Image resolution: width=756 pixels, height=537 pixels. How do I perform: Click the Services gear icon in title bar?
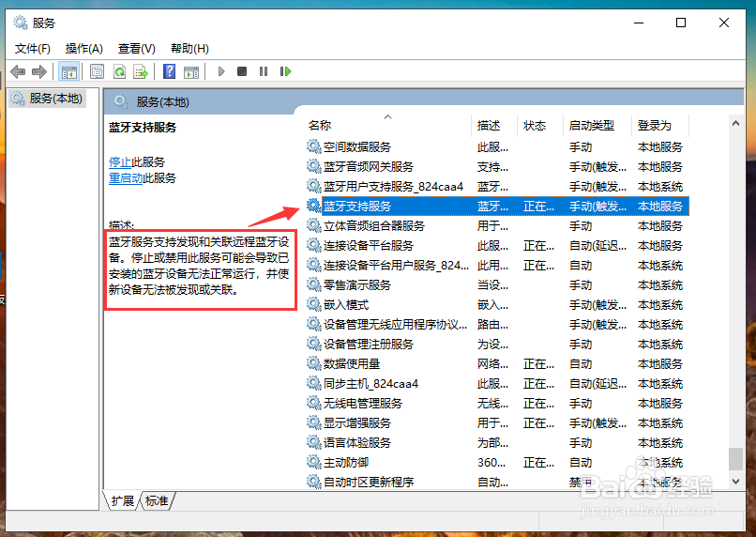pyautogui.click(x=21, y=23)
